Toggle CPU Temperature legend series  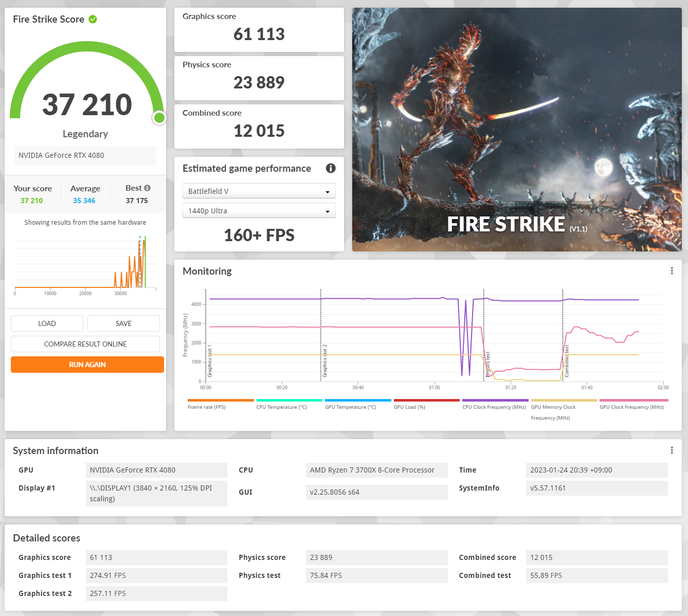[289, 404]
